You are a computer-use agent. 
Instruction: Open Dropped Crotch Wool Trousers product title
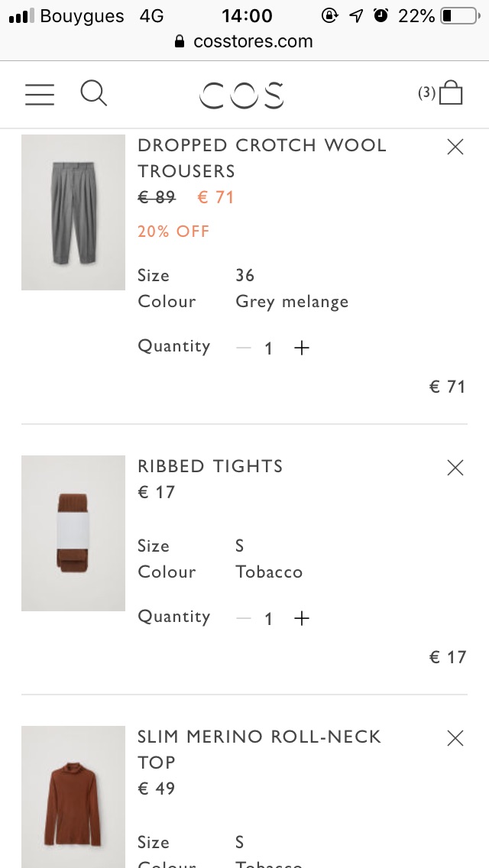(262, 158)
